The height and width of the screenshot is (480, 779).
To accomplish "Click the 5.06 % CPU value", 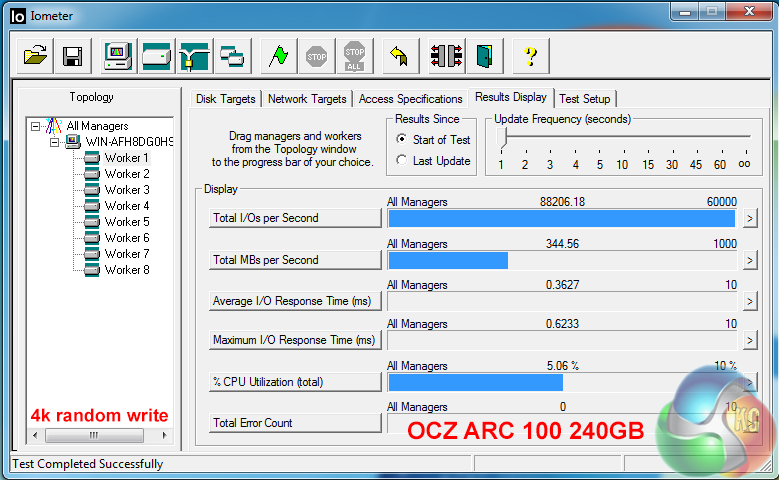I will tap(562, 366).
